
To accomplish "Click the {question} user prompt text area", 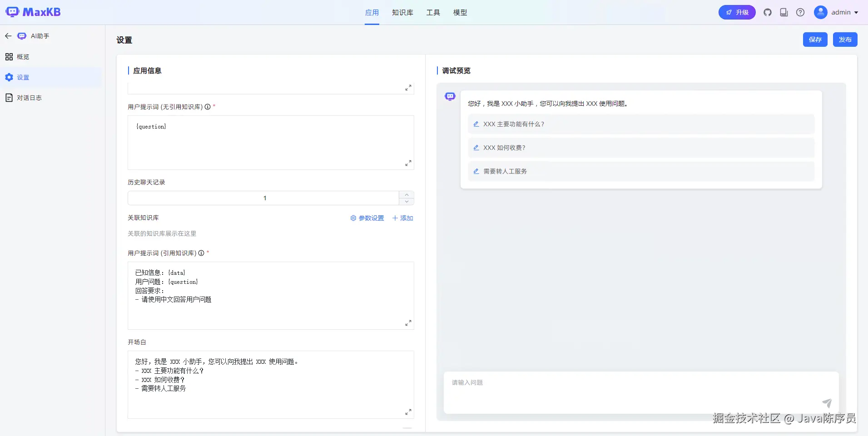I will [271, 143].
